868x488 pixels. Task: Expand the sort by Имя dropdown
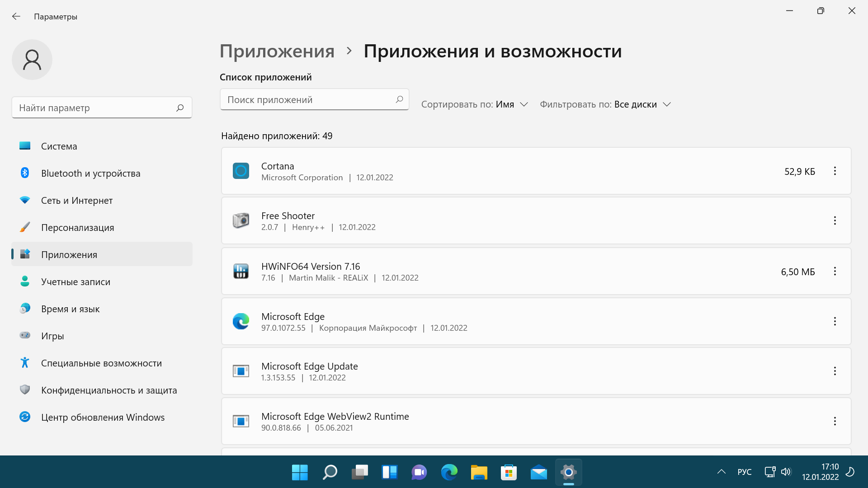(475, 104)
